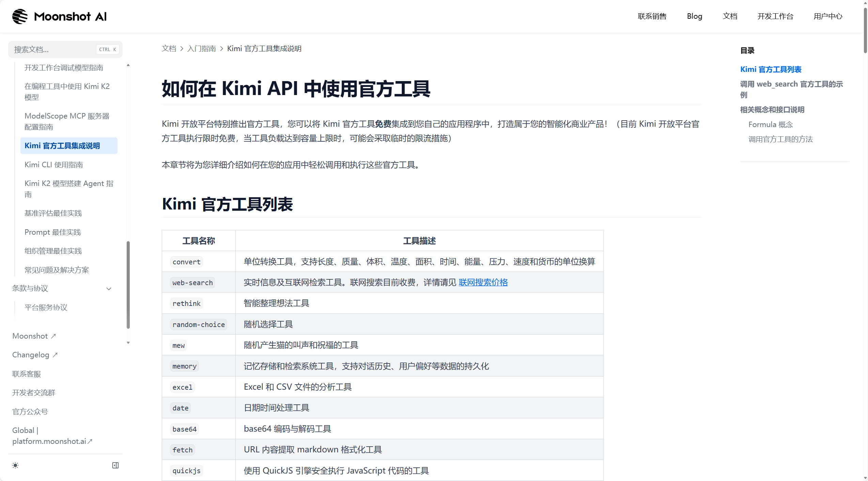The image size is (868, 481).
Task: Open the Blog menu item
Action: pos(694,16)
